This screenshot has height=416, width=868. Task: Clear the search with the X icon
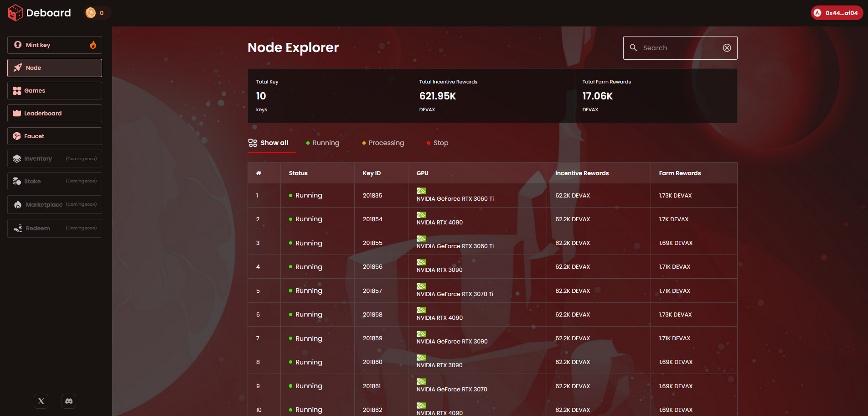727,48
